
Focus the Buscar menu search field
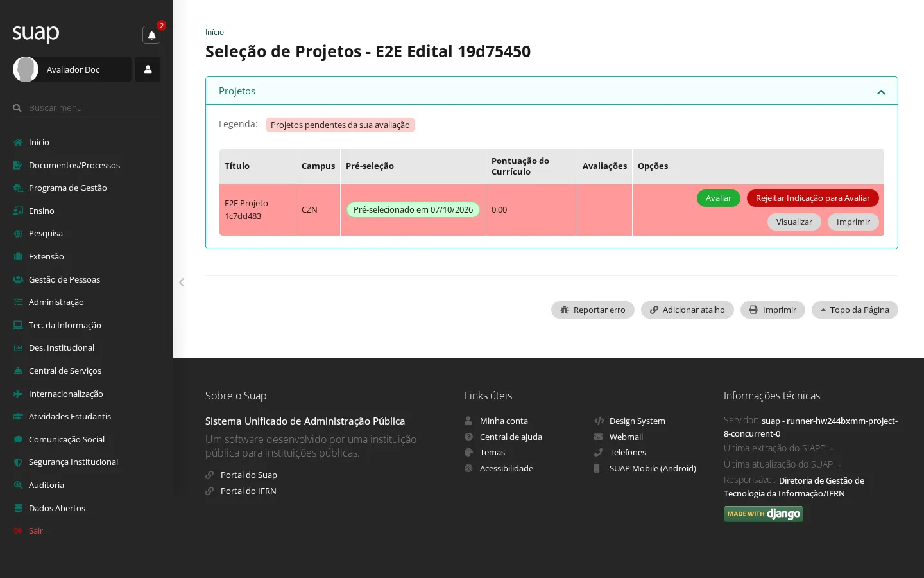click(x=87, y=108)
